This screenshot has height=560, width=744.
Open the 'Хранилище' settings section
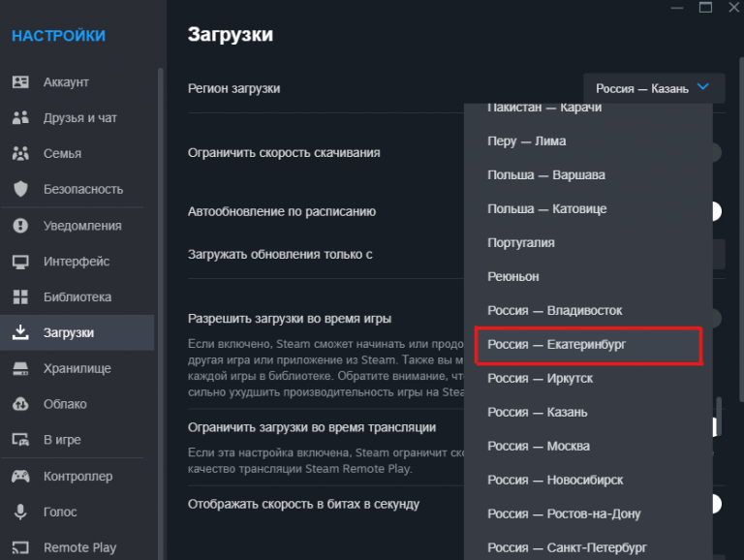77,369
